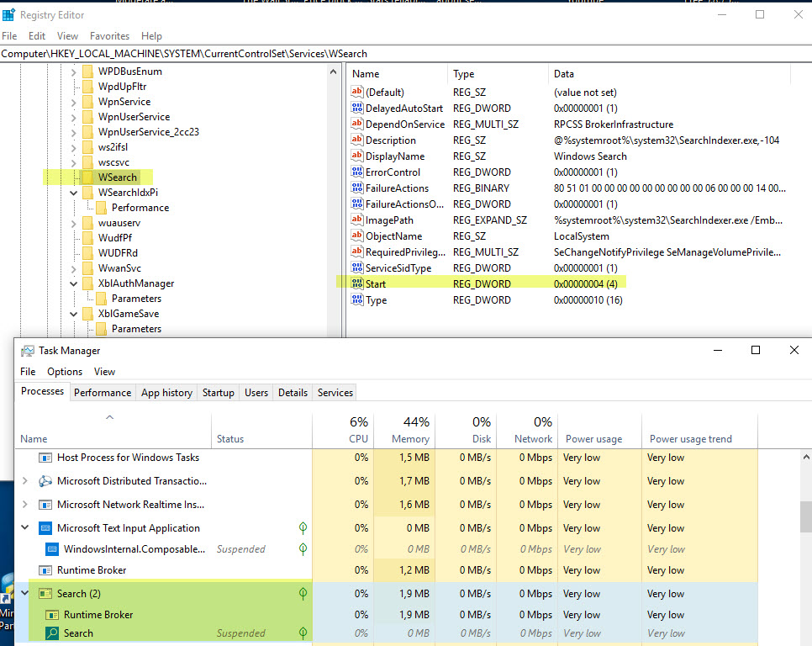Image resolution: width=812 pixels, height=646 pixels.
Task: Sort processes by Memory column header
Action: 404,431
